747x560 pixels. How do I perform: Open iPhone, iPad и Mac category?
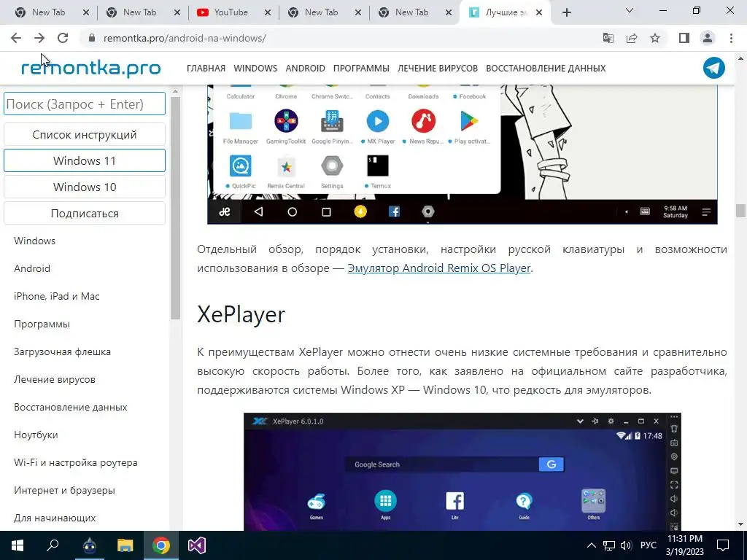tap(56, 296)
